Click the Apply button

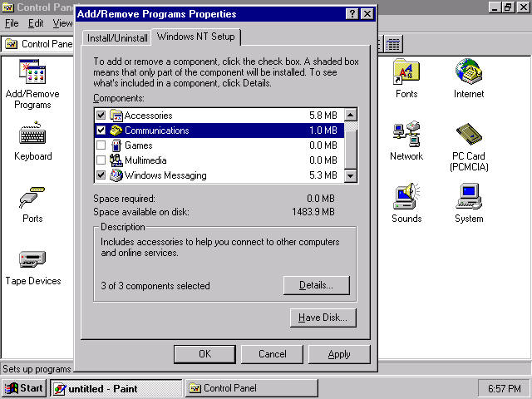(339, 354)
